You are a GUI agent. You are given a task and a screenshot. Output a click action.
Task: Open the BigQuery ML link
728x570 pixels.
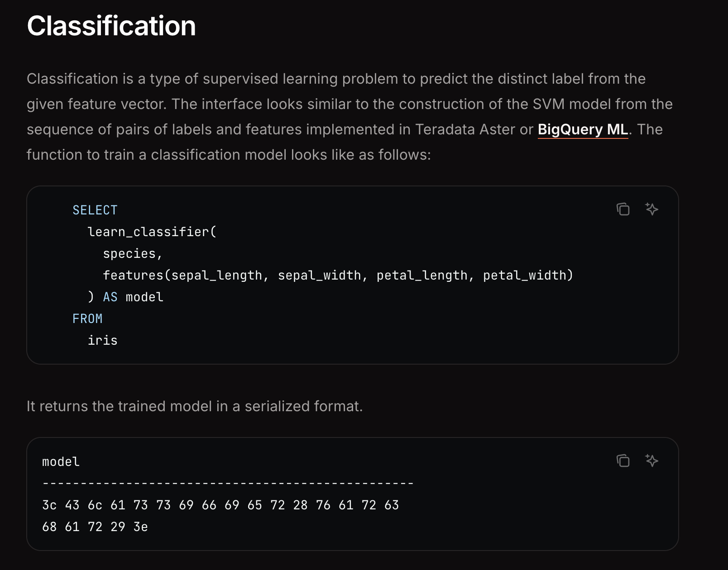(x=583, y=129)
